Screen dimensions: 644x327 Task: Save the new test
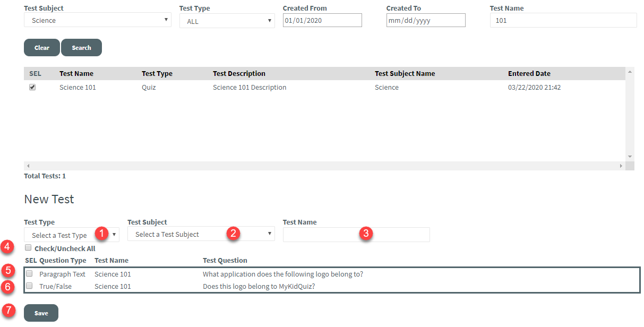coord(41,313)
